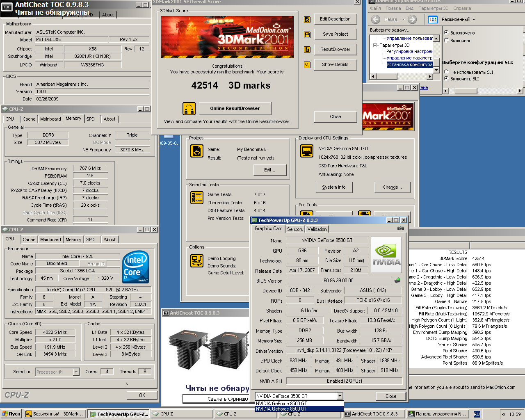Click the Edit Description document icon
Viewport: 525px width, 420px height.
(307, 19)
